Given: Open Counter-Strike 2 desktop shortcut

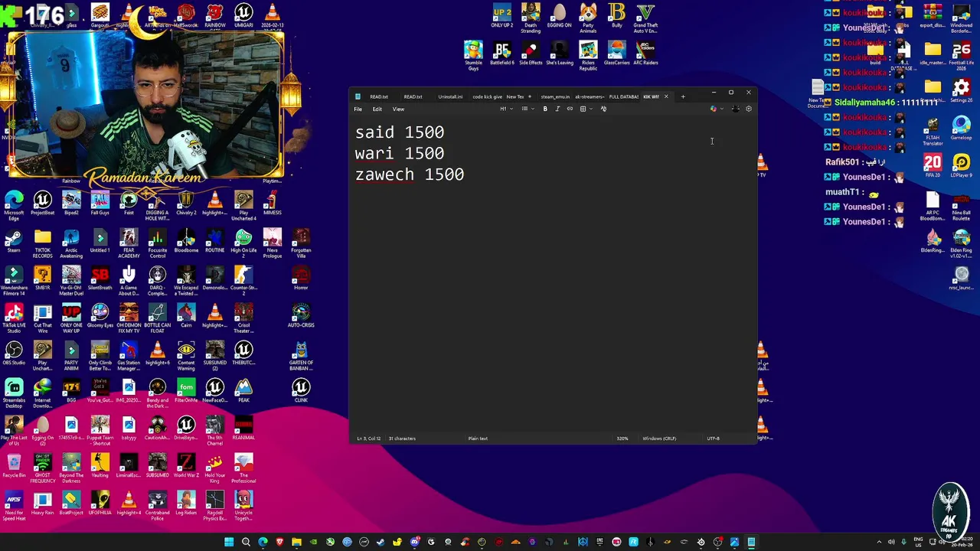Looking at the screenshot, I should (243, 279).
